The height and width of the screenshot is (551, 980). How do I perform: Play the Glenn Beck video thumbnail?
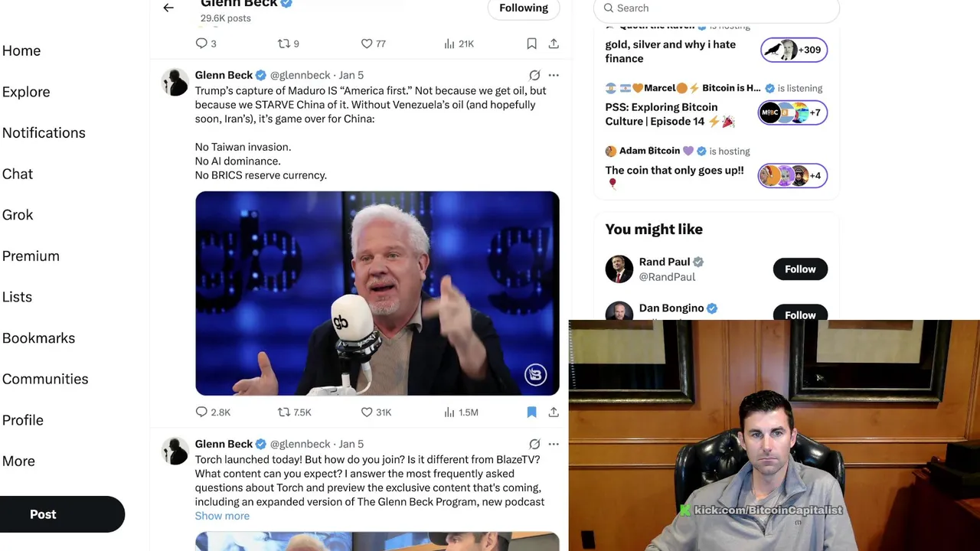point(377,293)
